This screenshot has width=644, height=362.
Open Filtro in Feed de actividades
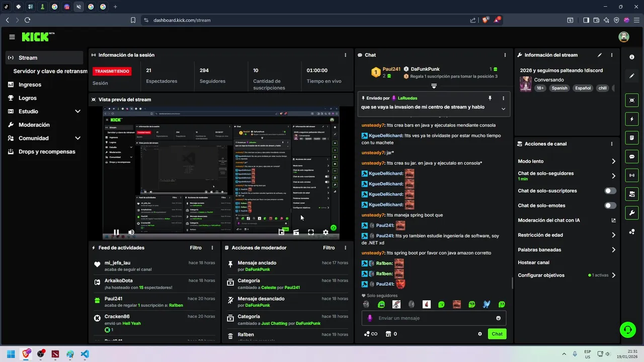point(196,248)
